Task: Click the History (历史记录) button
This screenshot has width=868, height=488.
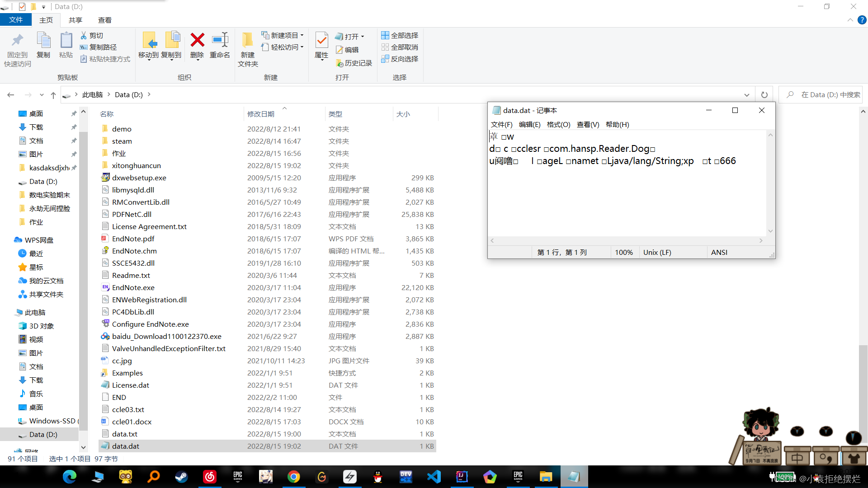Action: (x=354, y=63)
